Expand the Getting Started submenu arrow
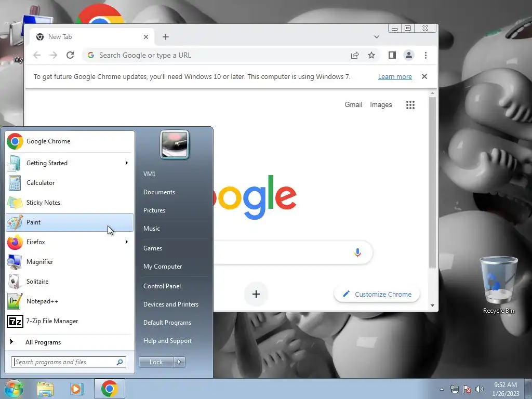Viewport: 532px width, 399px height. click(x=127, y=163)
